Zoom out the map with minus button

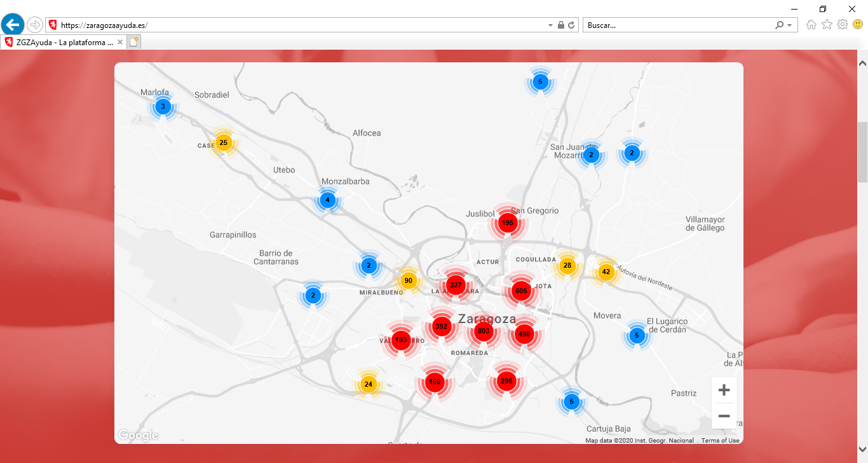724,416
